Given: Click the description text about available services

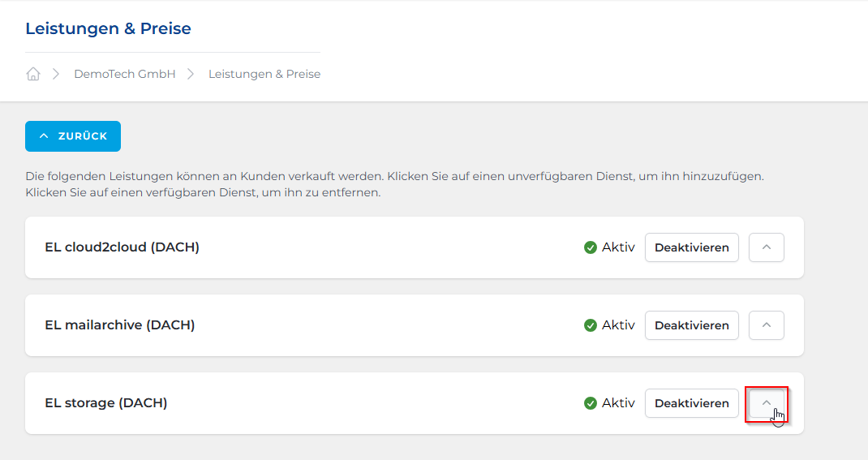Looking at the screenshot, I should [394, 184].
